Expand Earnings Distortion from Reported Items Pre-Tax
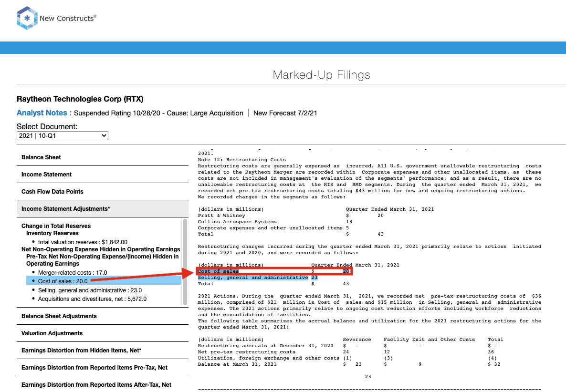This screenshot has width=566, height=392. (x=103, y=368)
